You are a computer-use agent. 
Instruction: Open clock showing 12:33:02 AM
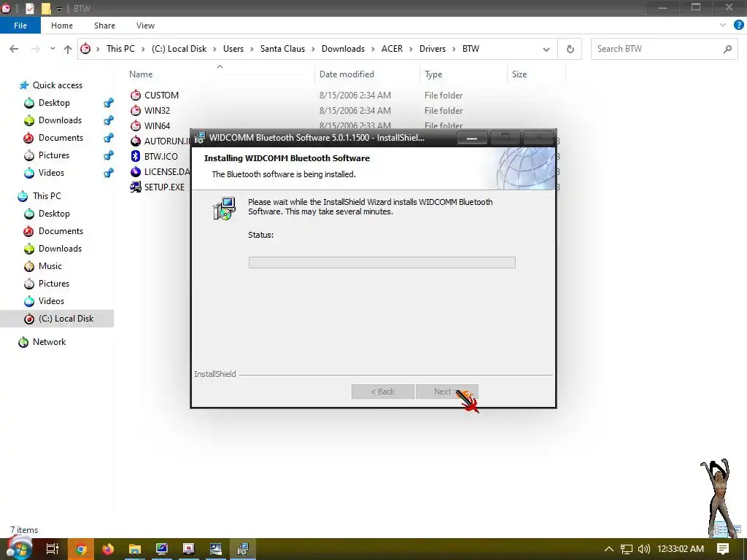(681, 549)
